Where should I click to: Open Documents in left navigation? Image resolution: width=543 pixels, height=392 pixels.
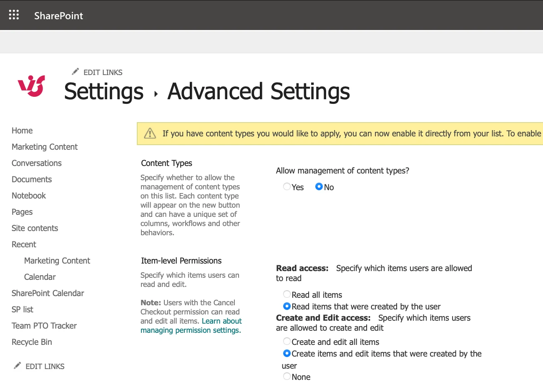pos(32,179)
